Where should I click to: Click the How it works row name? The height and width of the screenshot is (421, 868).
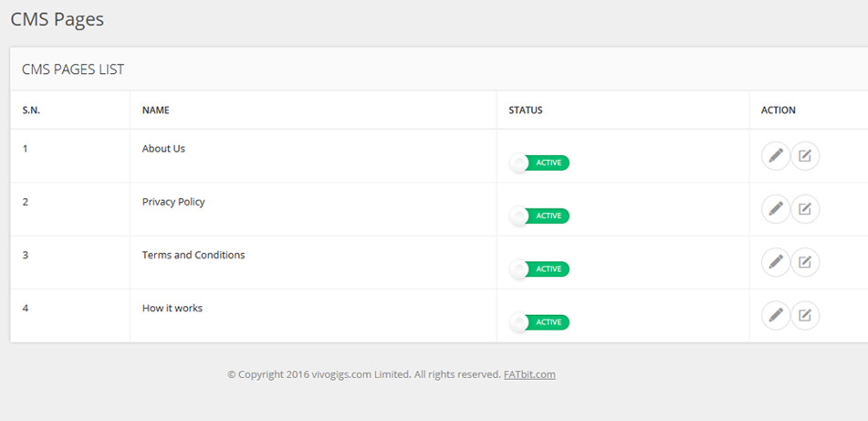click(x=173, y=309)
